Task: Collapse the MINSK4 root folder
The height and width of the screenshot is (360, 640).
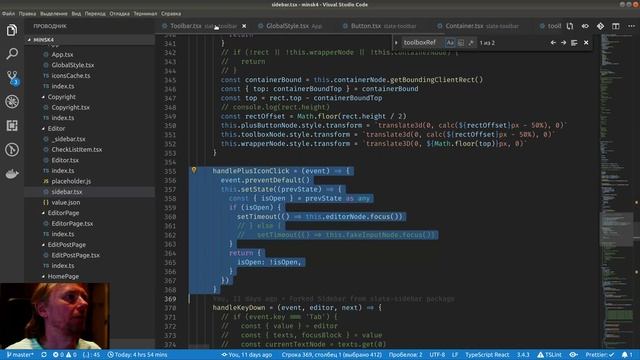Action: tap(90, 40)
